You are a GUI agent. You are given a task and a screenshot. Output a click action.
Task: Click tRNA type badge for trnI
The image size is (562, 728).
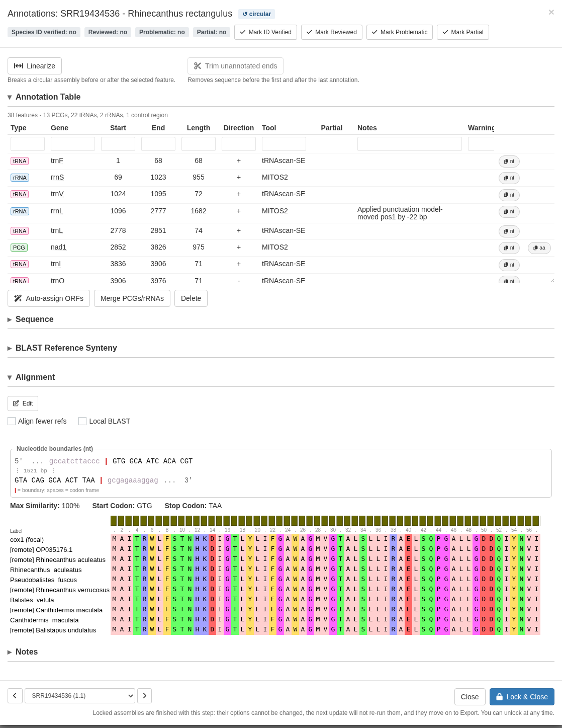pyautogui.click(x=20, y=264)
